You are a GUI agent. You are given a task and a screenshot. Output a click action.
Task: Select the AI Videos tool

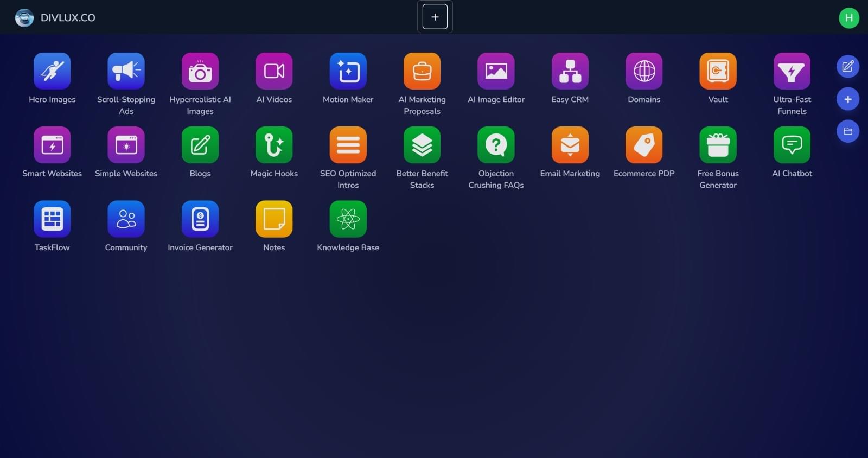[274, 71]
